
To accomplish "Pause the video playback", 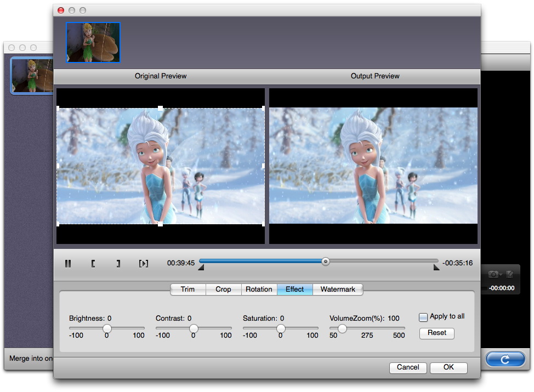I will click(68, 263).
